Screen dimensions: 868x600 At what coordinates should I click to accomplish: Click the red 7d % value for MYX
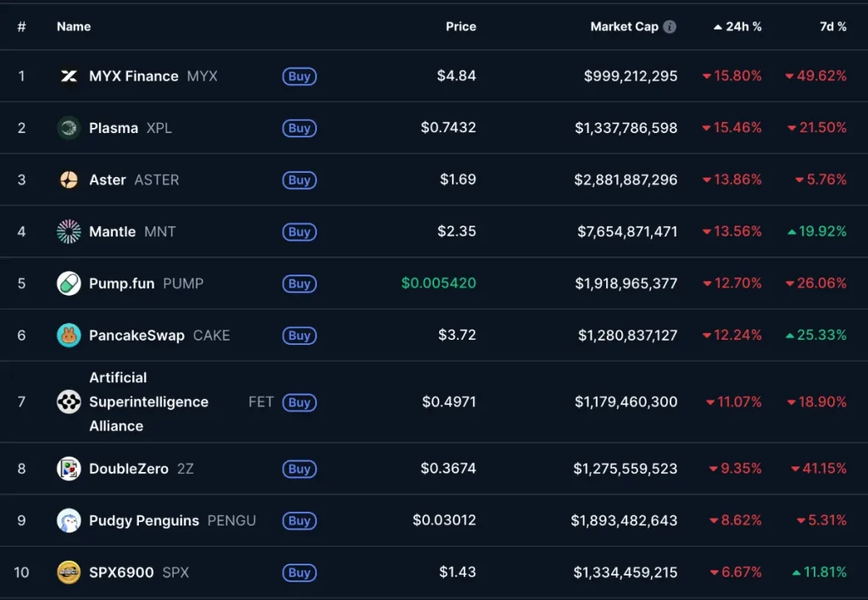[815, 75]
